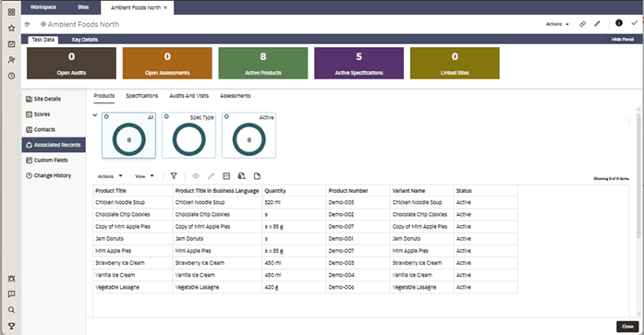Open Associated Records in side menu
Image resolution: width=644 pixels, height=335 pixels.
pos(54,145)
